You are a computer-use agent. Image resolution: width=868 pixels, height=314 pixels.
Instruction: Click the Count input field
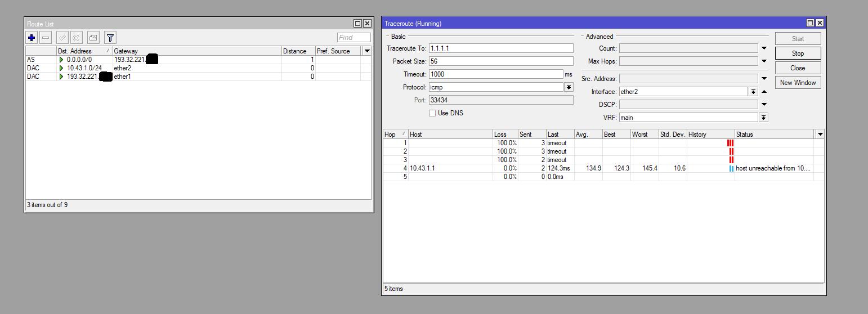coord(688,48)
